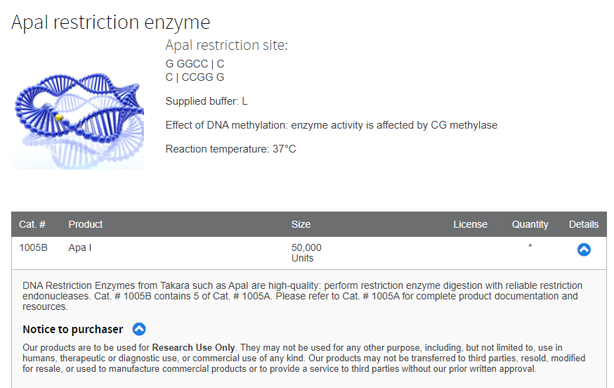The width and height of the screenshot is (614, 388).
Task: Click the ApaI restriction enzyme page title
Action: tap(111, 22)
